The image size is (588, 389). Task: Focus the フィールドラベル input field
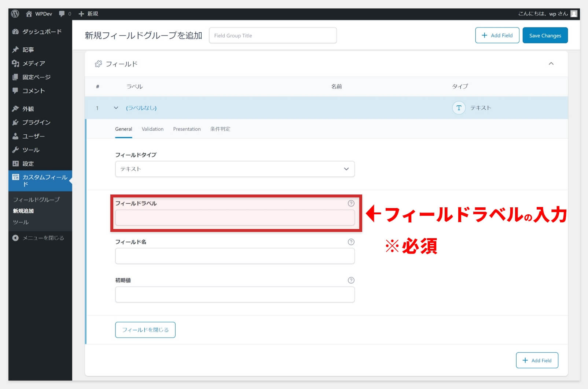235,217
